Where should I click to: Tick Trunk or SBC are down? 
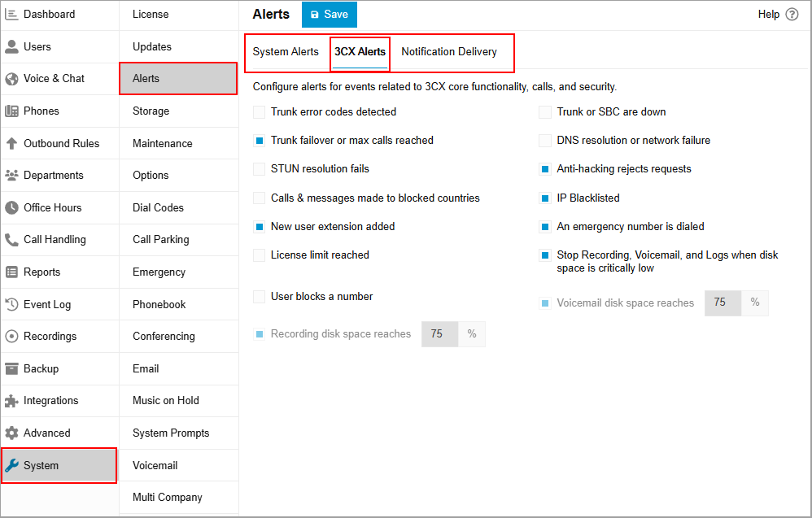[545, 112]
